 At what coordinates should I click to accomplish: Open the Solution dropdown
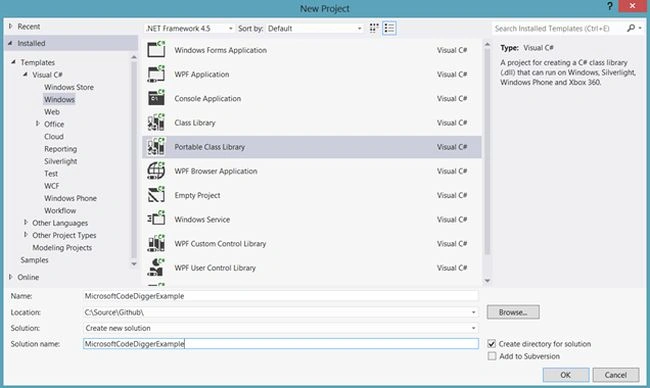(x=473, y=328)
